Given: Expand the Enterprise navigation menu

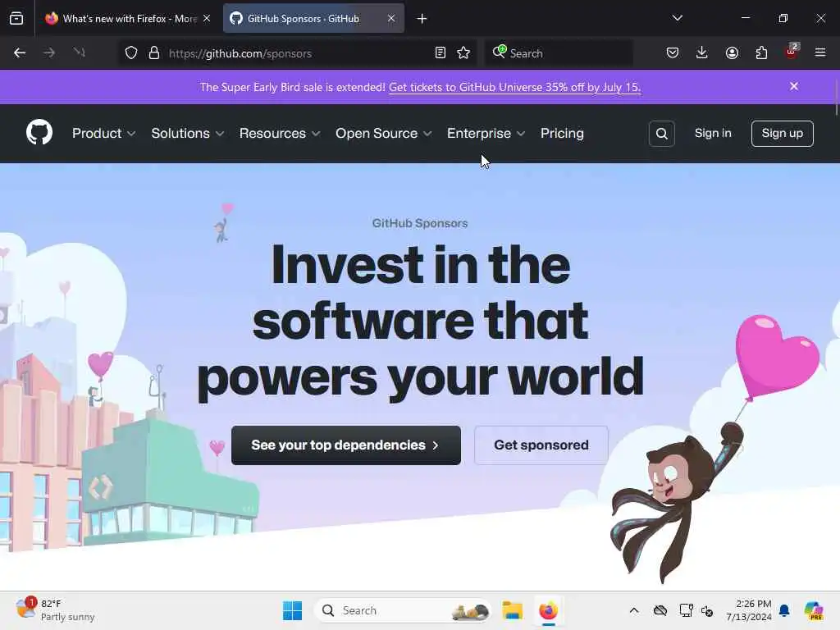Looking at the screenshot, I should (486, 134).
